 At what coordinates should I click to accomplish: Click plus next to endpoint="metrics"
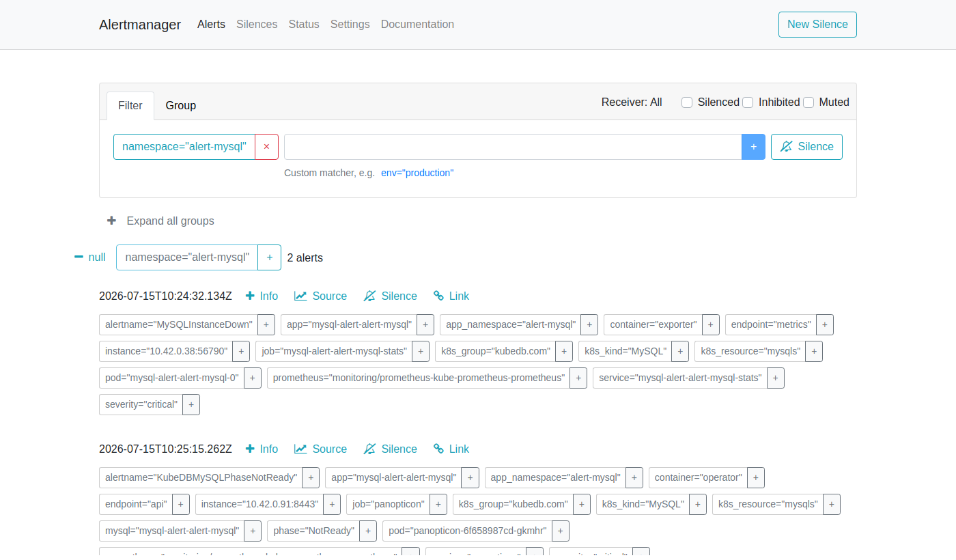pyautogui.click(x=825, y=324)
